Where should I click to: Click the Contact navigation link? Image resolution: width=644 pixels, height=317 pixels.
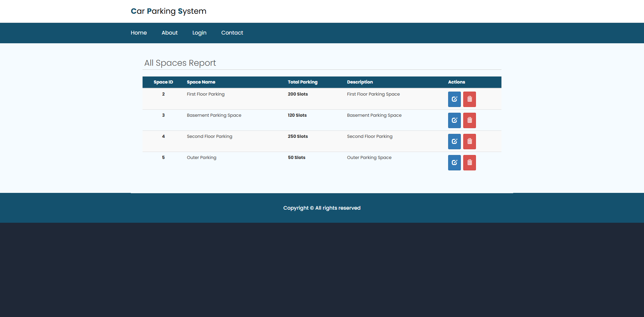[x=232, y=33]
